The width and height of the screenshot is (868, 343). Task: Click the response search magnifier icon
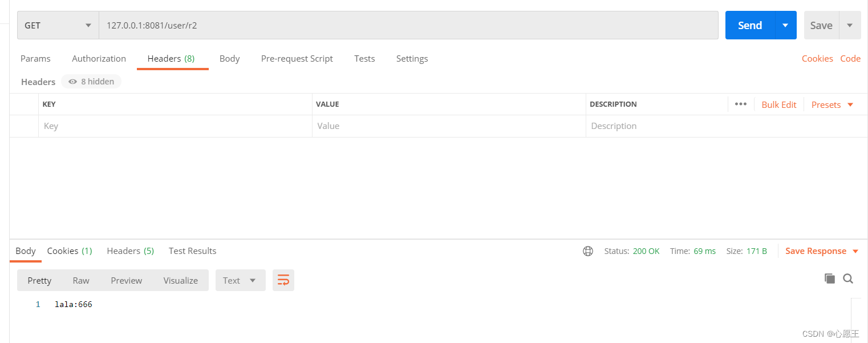848,279
